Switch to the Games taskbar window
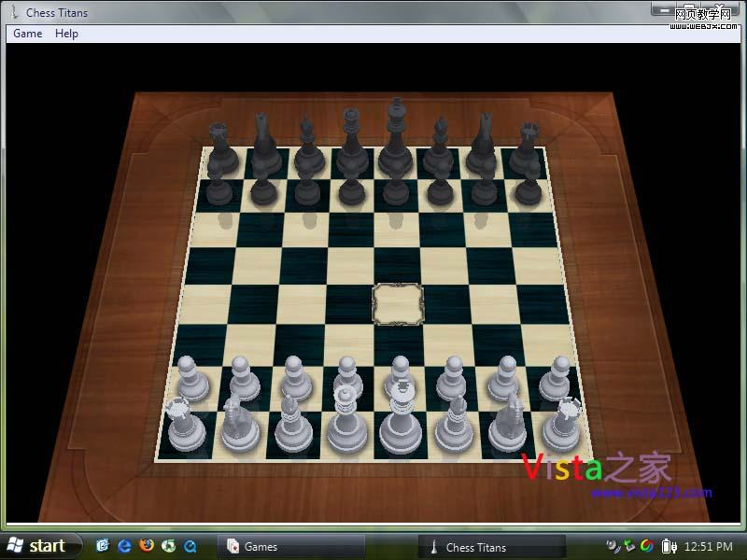The image size is (747, 560). [289, 547]
